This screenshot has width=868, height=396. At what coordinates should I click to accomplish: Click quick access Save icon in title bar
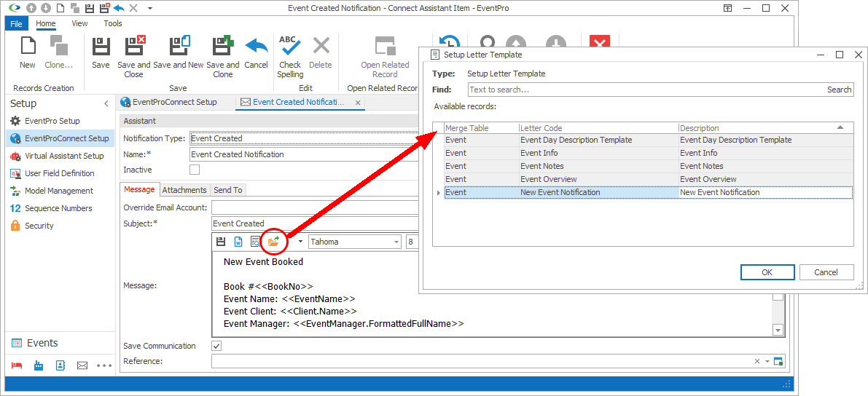[x=89, y=8]
